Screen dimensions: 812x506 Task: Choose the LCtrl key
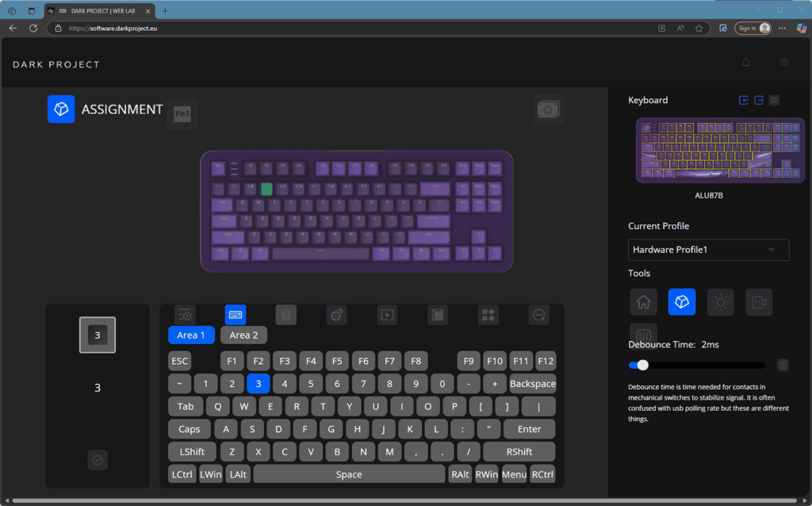[x=182, y=474]
